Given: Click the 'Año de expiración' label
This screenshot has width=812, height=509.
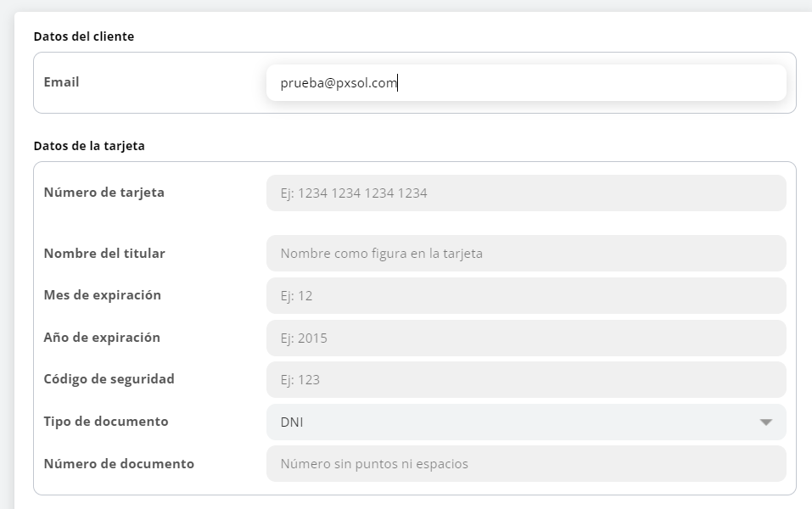Looking at the screenshot, I should (x=101, y=337).
